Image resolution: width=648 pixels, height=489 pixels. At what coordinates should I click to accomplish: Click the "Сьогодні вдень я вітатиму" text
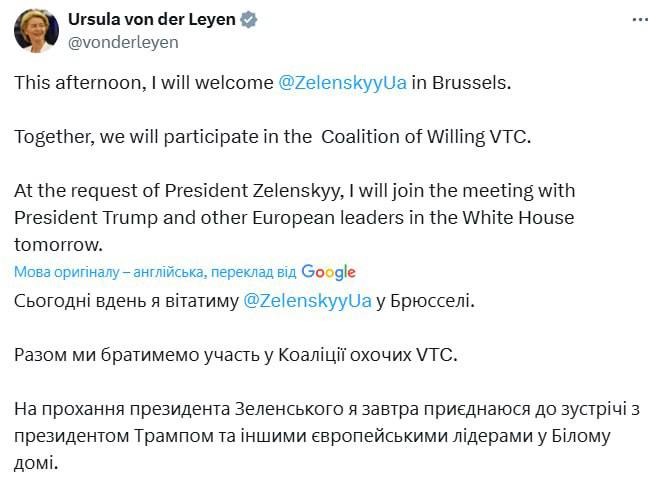click(x=126, y=300)
